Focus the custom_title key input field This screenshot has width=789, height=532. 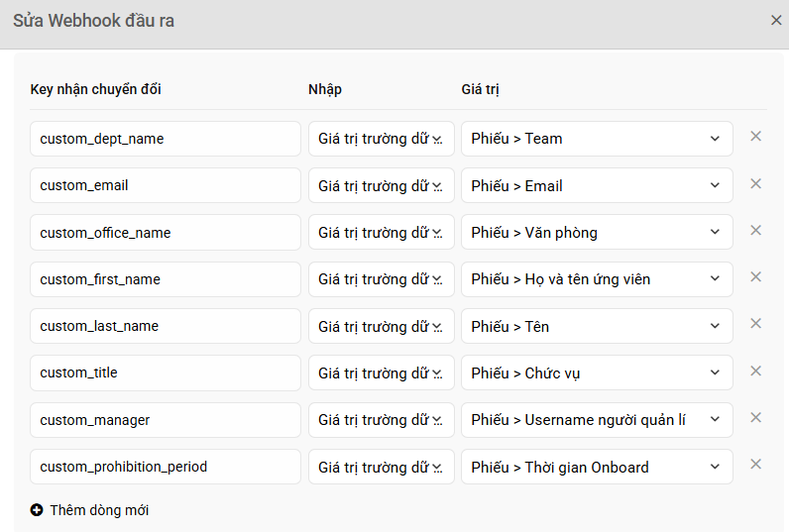(166, 372)
